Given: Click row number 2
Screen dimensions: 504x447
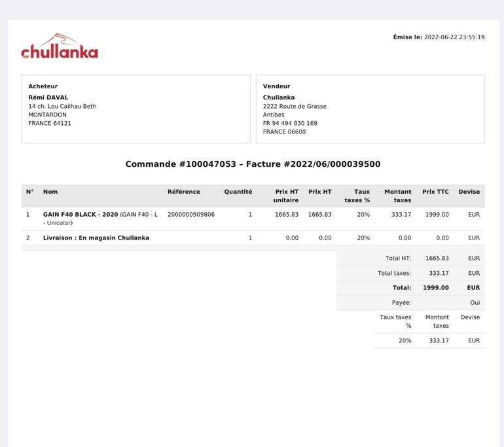Looking at the screenshot, I should [27, 238].
